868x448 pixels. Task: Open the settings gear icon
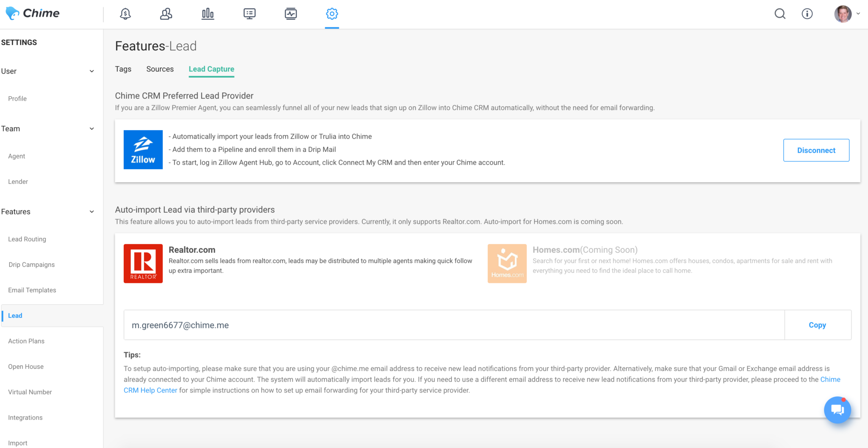tap(332, 14)
